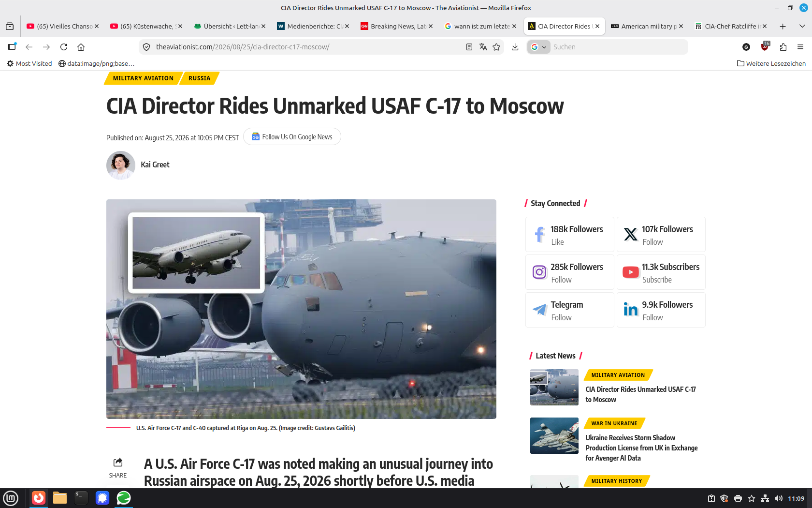Click the printer tray icon
The height and width of the screenshot is (508, 812).
(738, 498)
